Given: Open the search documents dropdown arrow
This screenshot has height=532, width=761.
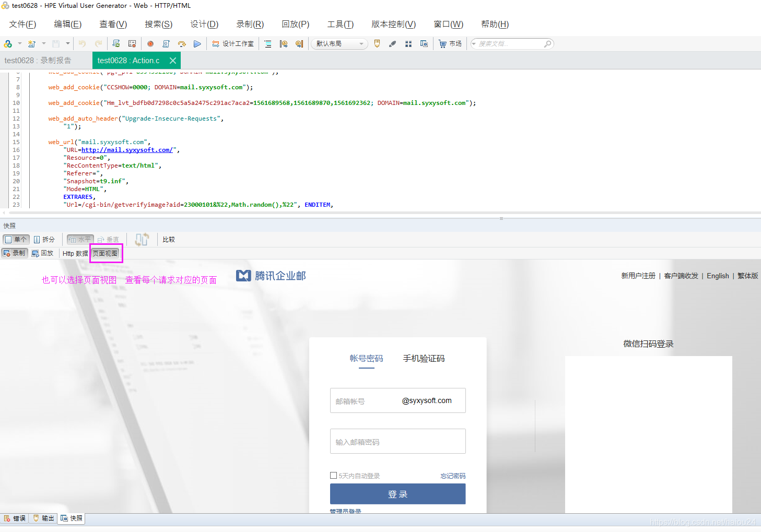Looking at the screenshot, I should [474, 44].
